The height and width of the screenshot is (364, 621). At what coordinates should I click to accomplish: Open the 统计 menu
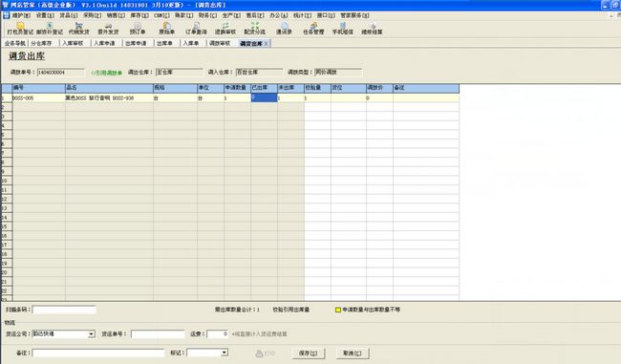pos(302,15)
